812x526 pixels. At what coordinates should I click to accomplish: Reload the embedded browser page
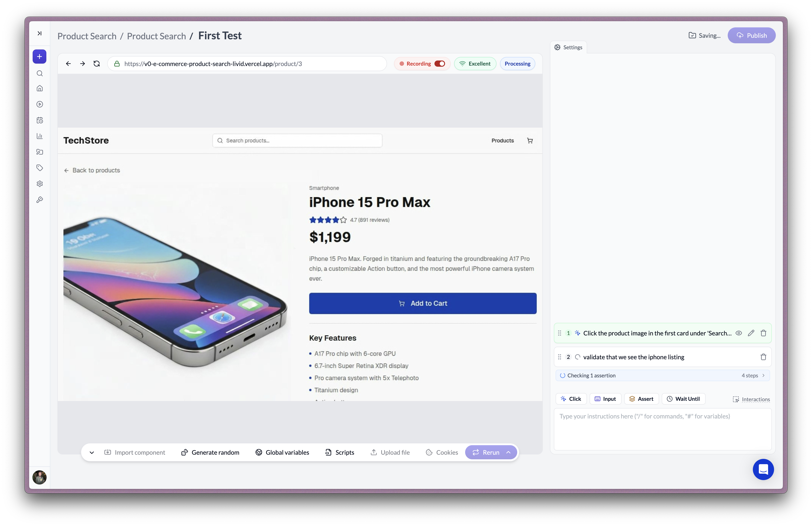tap(97, 64)
